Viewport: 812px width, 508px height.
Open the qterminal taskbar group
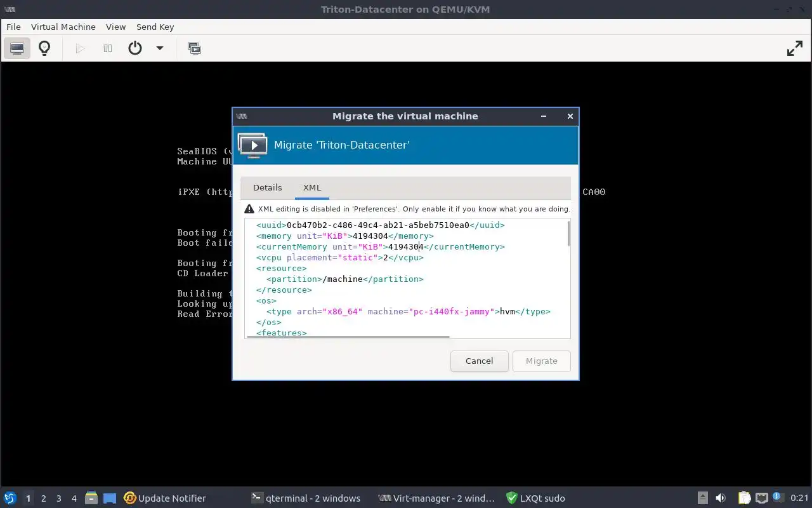click(306, 498)
